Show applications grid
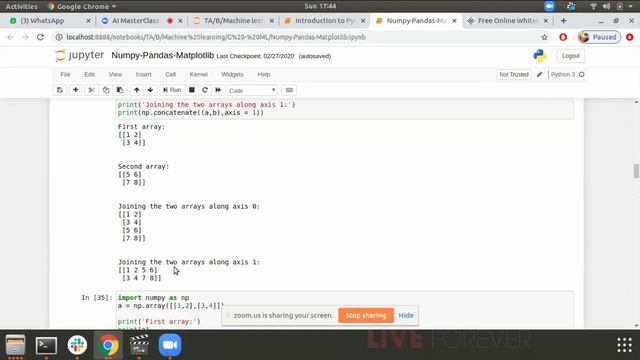Screen dimensions: 640x360 click(624, 345)
